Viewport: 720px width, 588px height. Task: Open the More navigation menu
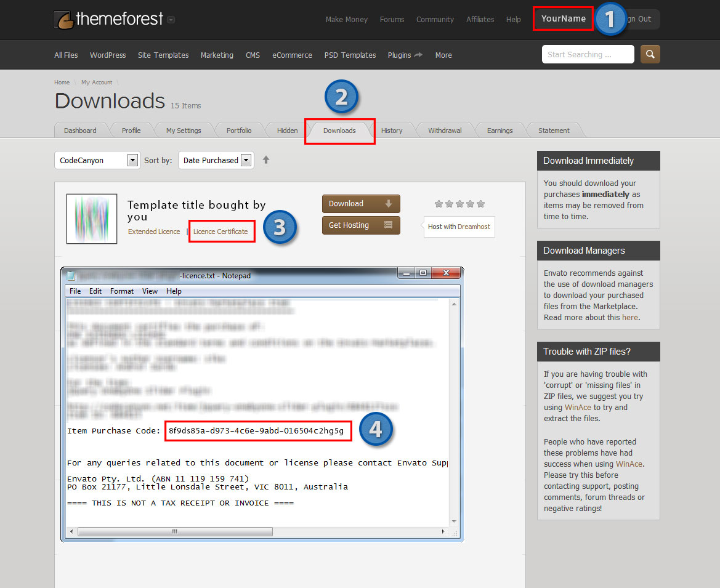(443, 55)
